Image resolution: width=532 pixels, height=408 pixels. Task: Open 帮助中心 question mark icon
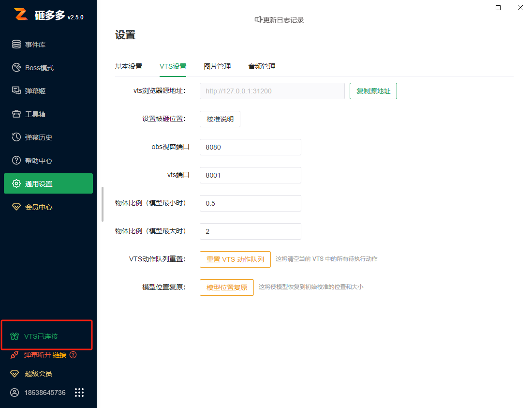pos(16,161)
